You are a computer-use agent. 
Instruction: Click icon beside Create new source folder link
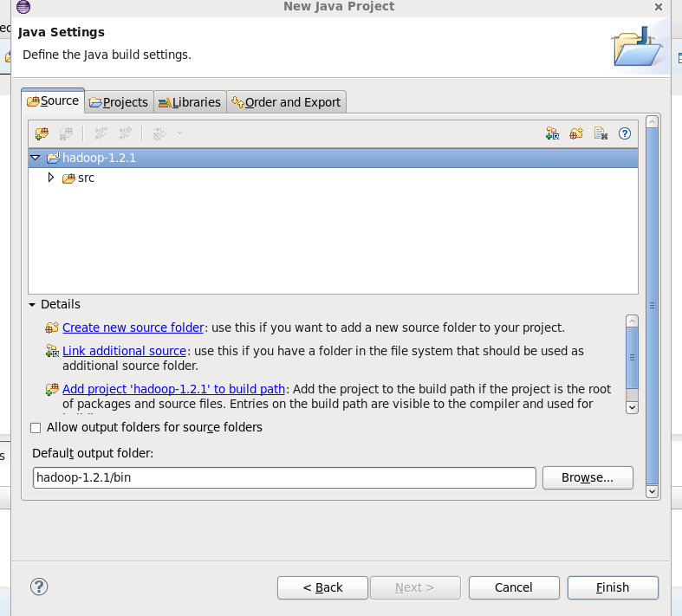[x=52, y=327]
